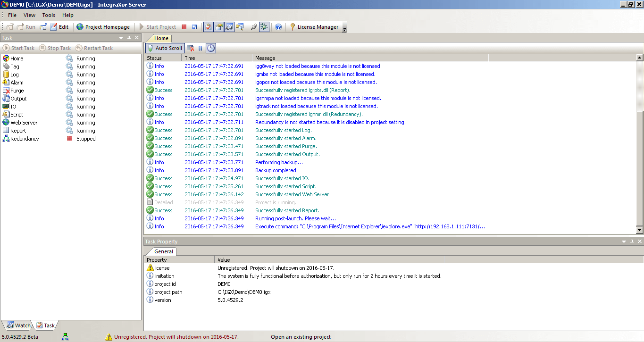Click the log scrollbar down arrow
The image size is (644, 342).
point(640,230)
